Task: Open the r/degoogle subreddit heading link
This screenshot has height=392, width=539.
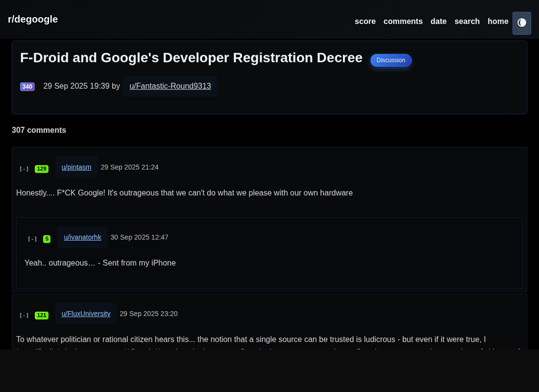Action: click(32, 19)
